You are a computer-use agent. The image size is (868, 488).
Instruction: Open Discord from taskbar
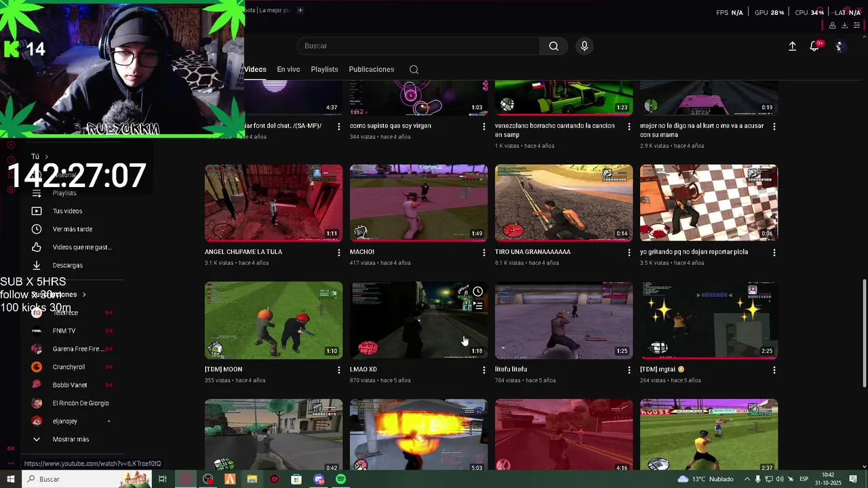[319, 479]
